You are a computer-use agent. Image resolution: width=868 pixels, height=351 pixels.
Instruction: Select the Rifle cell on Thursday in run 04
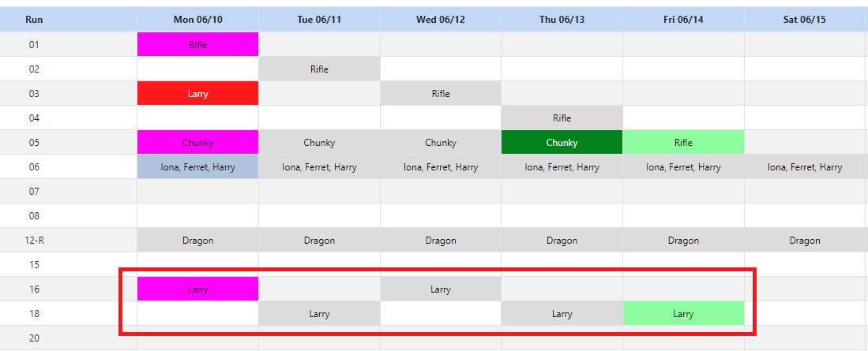coord(562,118)
